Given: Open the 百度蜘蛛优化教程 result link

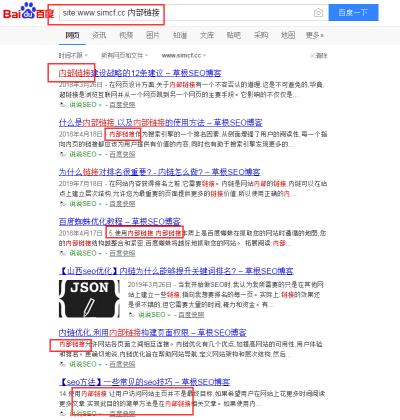Looking at the screenshot, I should click(120, 221).
